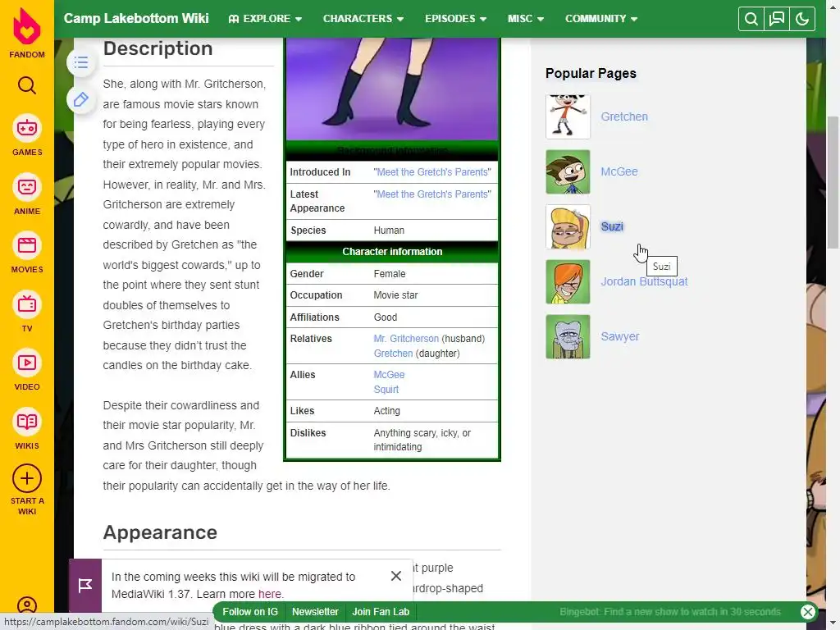Click Follow on IG button
Image resolution: width=840 pixels, height=630 pixels.
250,612
